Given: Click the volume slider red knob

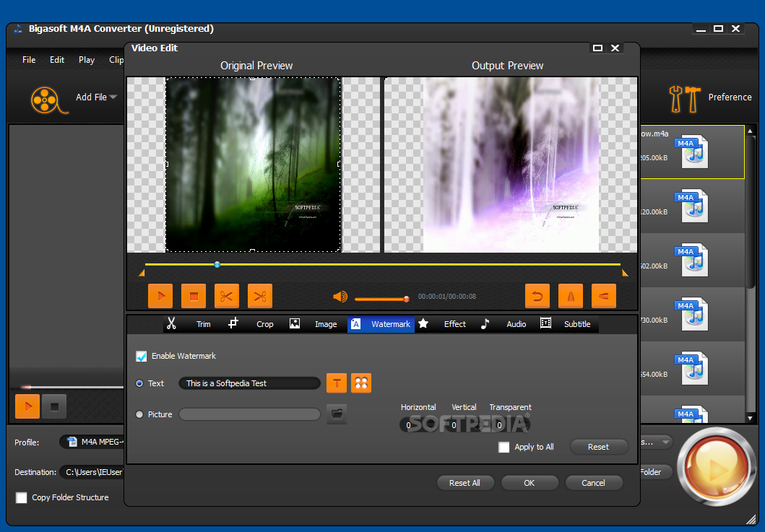Looking at the screenshot, I should [406, 299].
